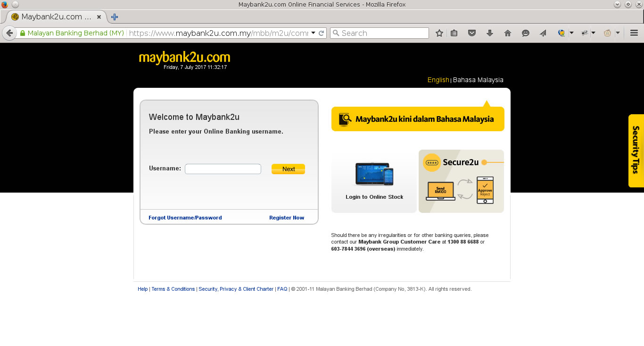
Task: Open the Register Now link
Action: 287,218
